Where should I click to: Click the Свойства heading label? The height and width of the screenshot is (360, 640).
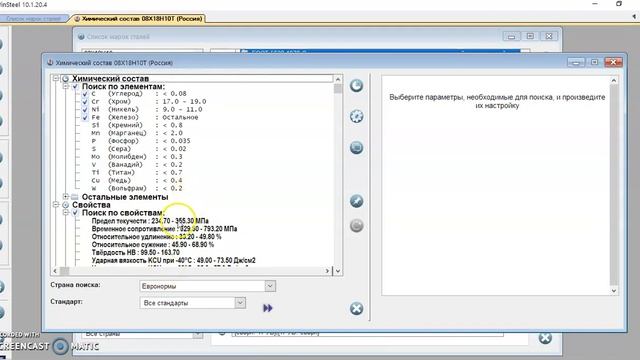point(91,205)
